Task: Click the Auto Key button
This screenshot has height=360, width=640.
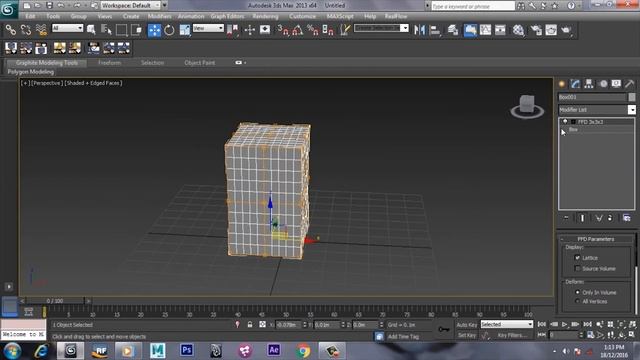Action: click(x=467, y=324)
